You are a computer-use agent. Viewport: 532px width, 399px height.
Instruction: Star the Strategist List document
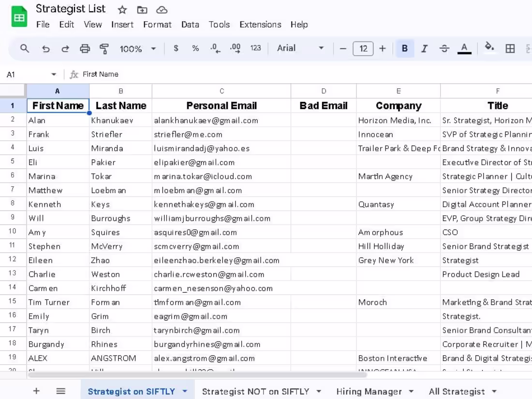click(122, 10)
